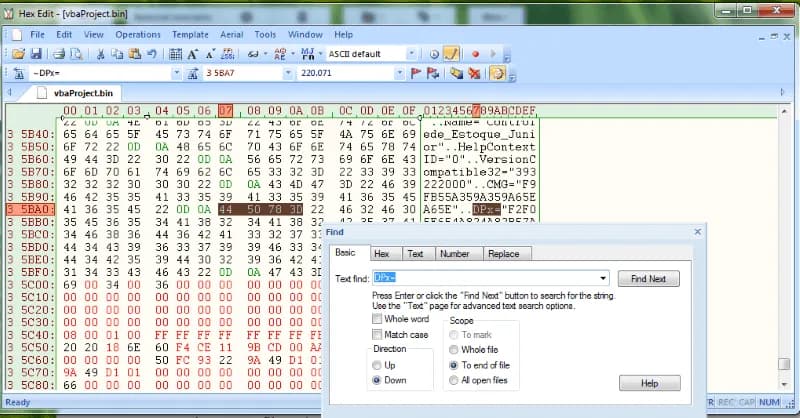
Task: Enable the Whole word checkbox
Action: coord(377,319)
